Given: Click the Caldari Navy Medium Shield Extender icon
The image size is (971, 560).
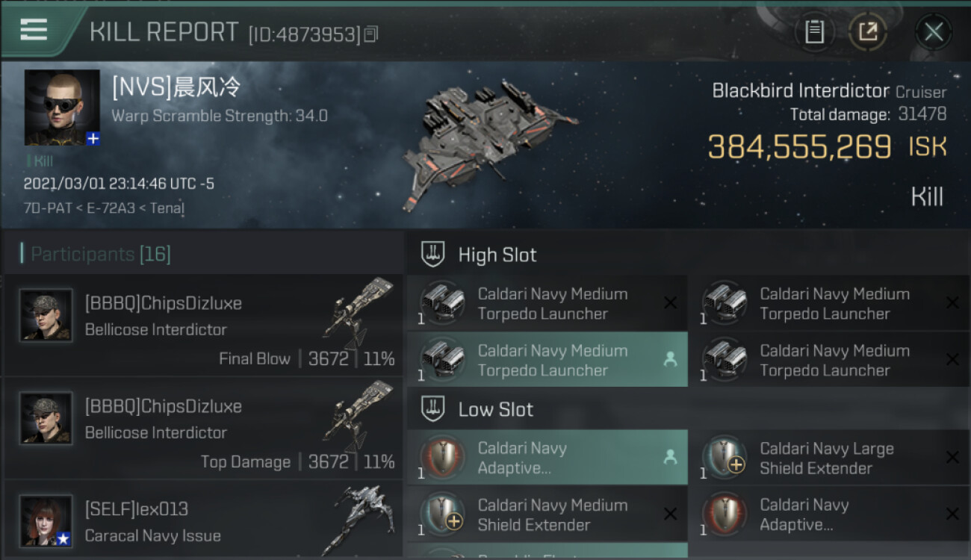Looking at the screenshot, I should 442,514.
